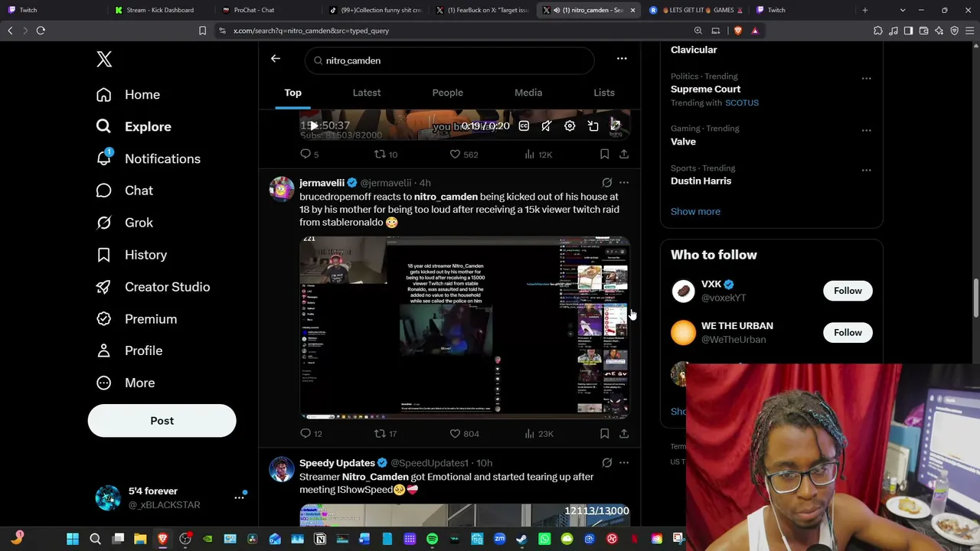Like the post with 562 likes
The image size is (980, 551).
(x=463, y=155)
